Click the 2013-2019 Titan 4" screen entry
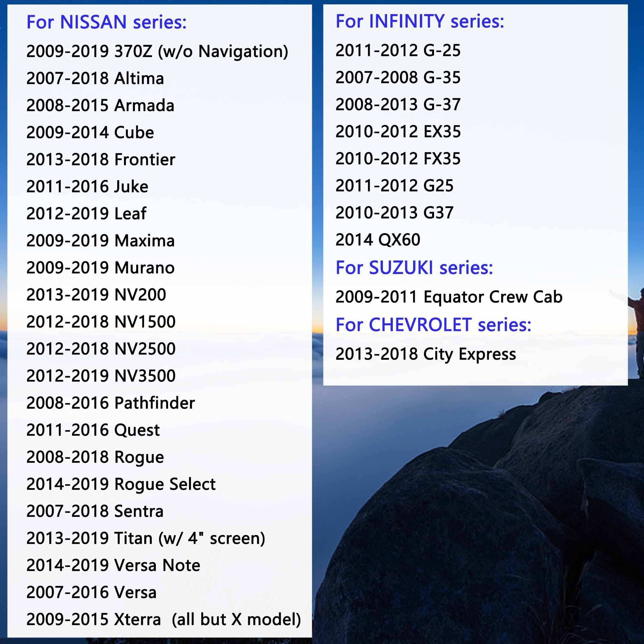This screenshot has width=644, height=644. [x=146, y=538]
